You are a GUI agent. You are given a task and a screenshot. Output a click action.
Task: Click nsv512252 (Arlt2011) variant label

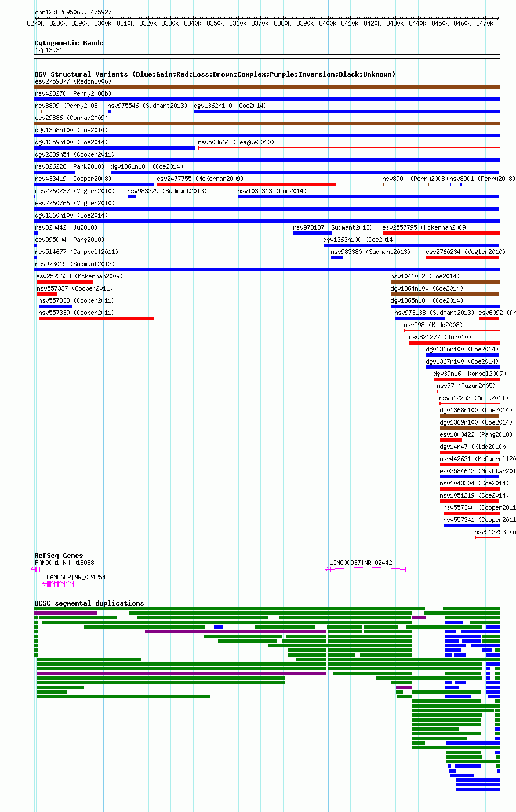(x=474, y=398)
